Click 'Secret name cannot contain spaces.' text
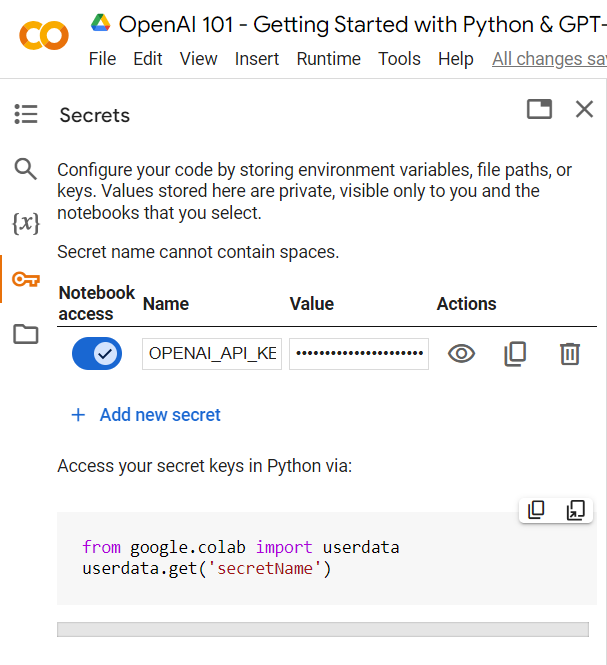607x665 pixels. click(198, 252)
